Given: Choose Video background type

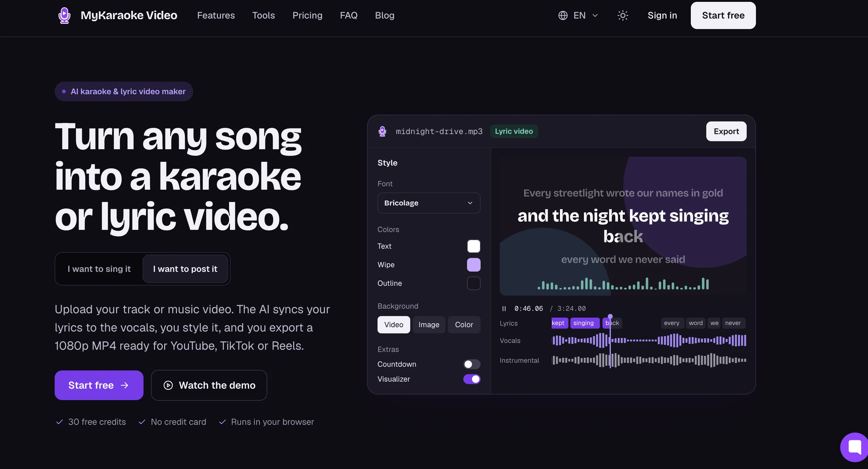Looking at the screenshot, I should 394,325.
